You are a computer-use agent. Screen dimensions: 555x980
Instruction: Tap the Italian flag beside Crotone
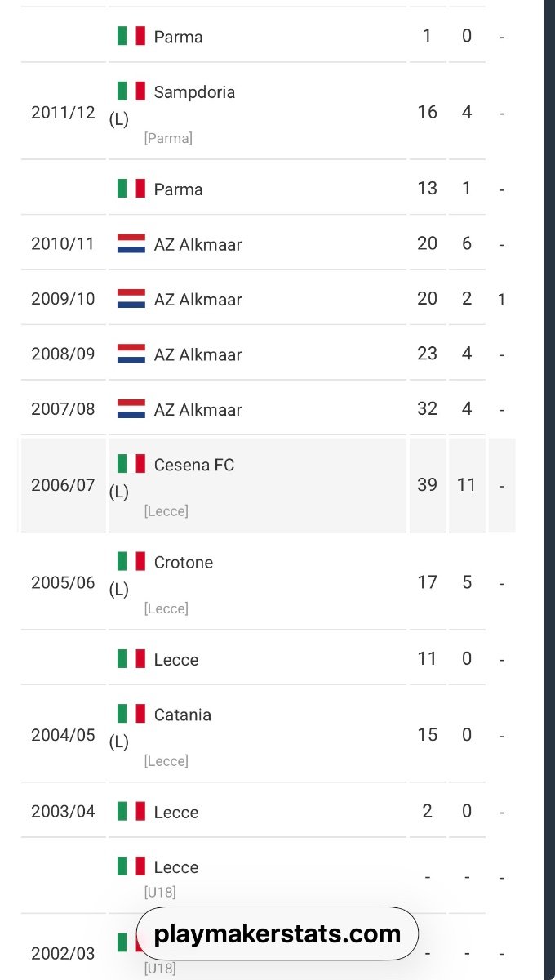click(x=131, y=562)
